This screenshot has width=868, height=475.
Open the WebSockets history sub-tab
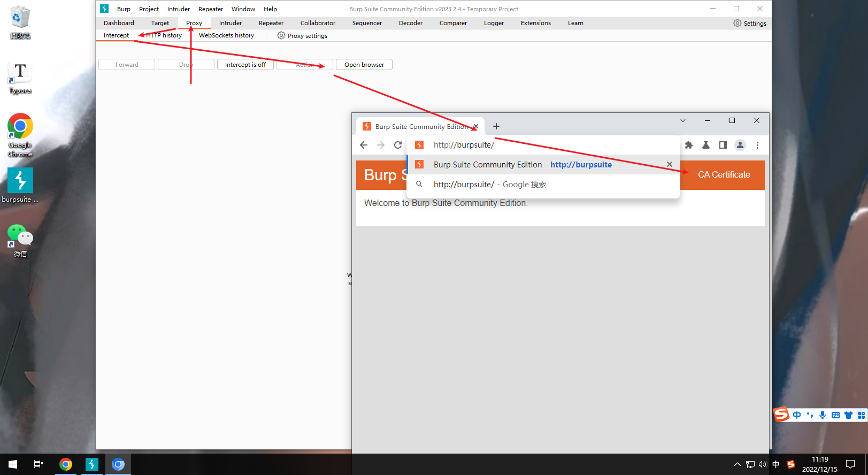pyautogui.click(x=226, y=35)
